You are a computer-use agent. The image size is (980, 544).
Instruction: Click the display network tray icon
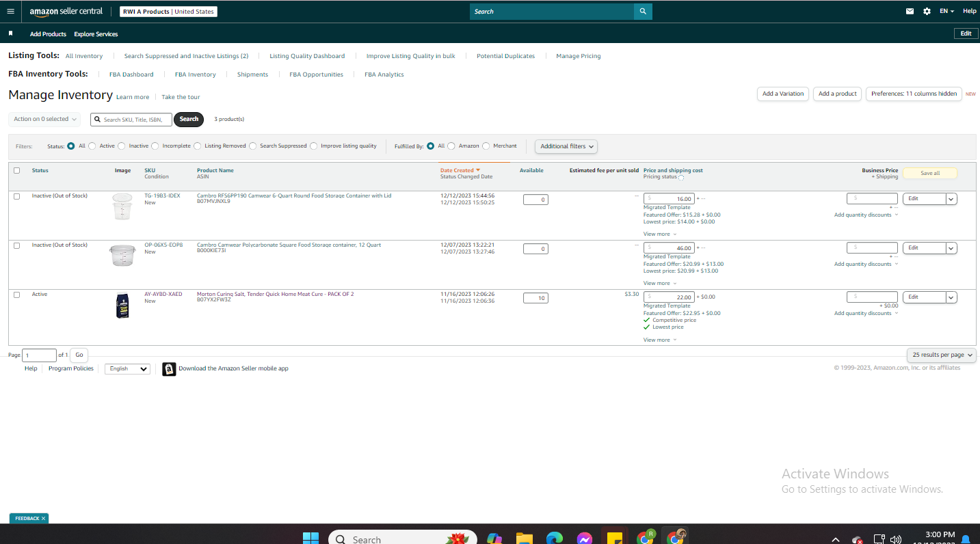(x=879, y=539)
